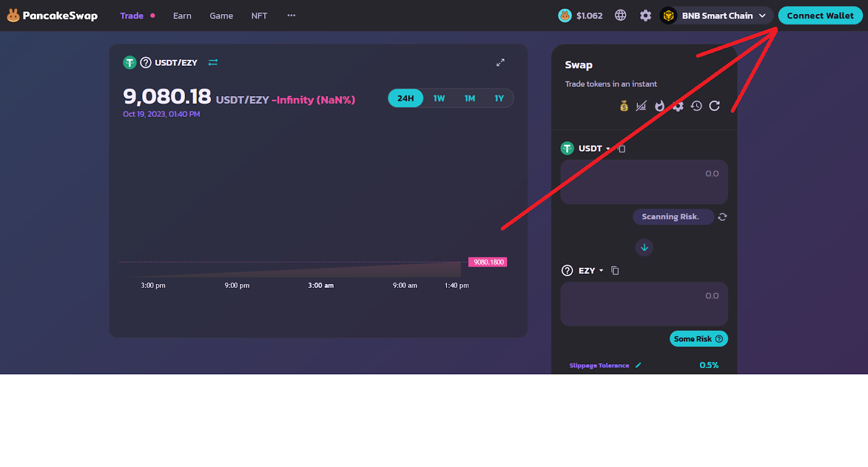The height and width of the screenshot is (467, 868).
Task: Open the language globe selector
Action: pos(621,16)
